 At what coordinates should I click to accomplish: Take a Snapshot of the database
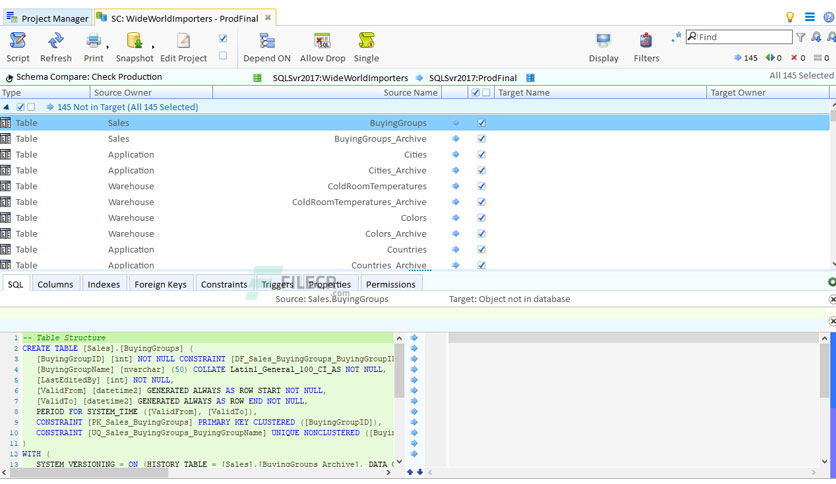[134, 47]
